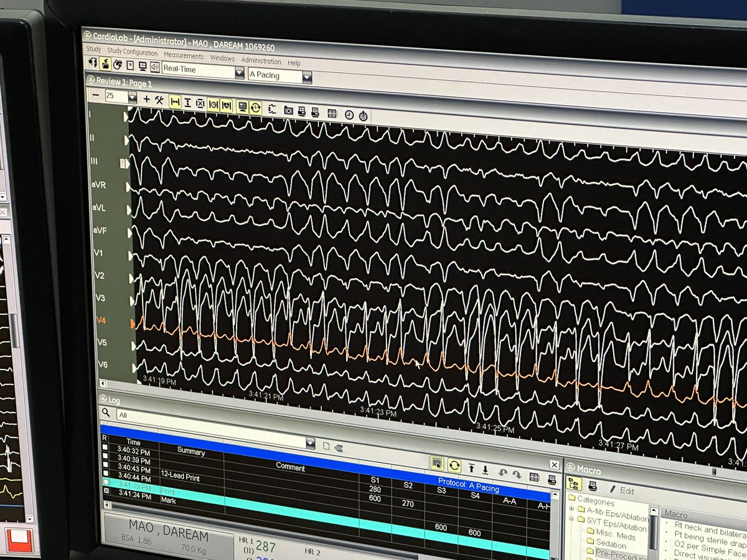
Task: Select the horizontal caliper tool
Action: [x=175, y=102]
